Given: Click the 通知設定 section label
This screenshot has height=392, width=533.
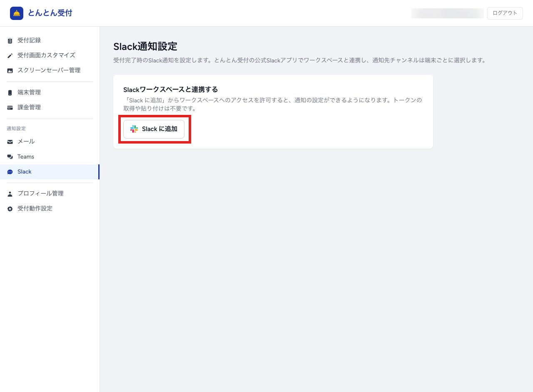Looking at the screenshot, I should point(16,129).
